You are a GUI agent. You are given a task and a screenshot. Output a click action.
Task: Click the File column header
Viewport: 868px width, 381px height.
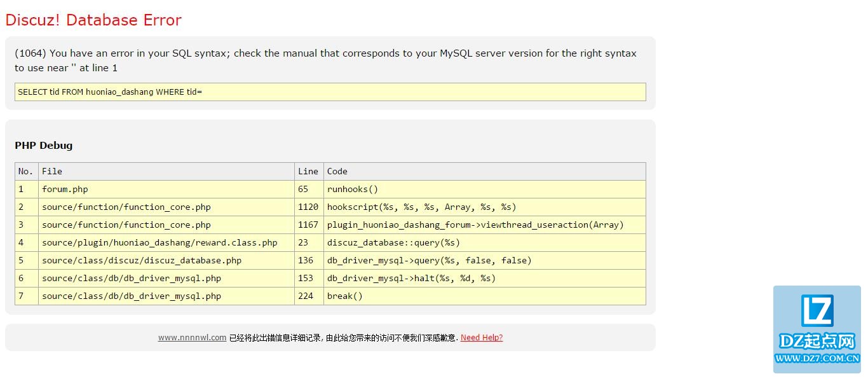pyautogui.click(x=166, y=171)
